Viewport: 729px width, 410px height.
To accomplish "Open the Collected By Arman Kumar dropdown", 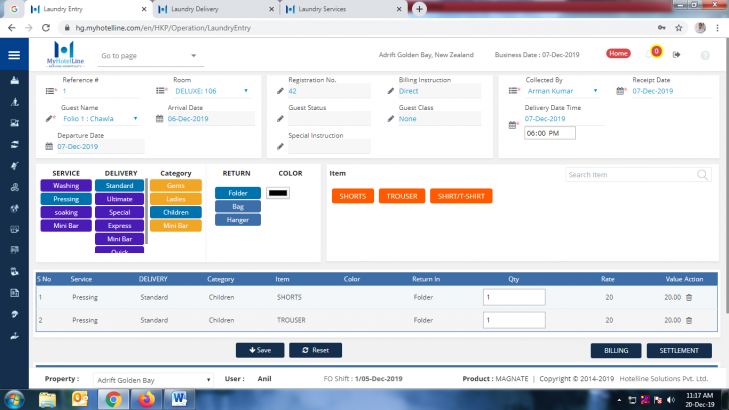I will (596, 91).
